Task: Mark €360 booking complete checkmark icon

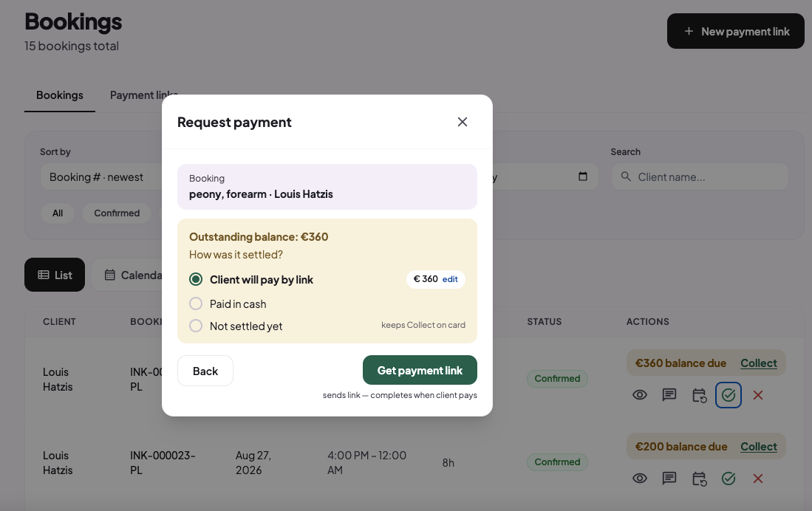Action: [728, 395]
